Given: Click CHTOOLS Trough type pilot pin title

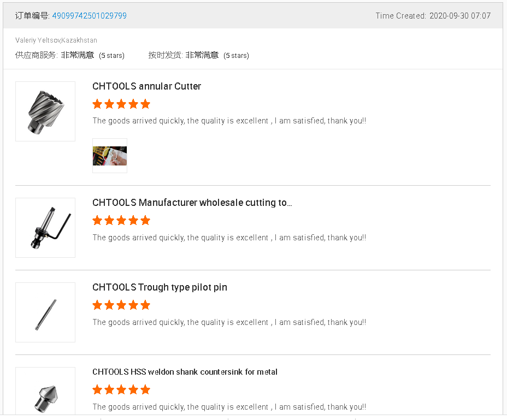Looking at the screenshot, I should [x=160, y=287].
